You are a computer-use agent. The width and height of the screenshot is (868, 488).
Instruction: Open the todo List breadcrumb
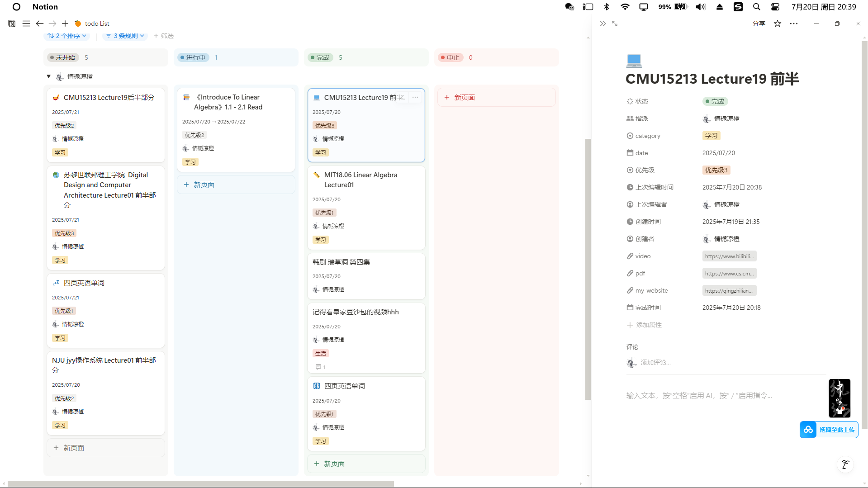pos(97,24)
